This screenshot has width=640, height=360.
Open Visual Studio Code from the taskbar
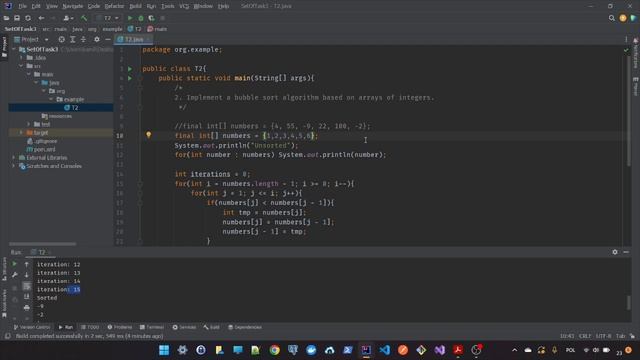tap(384, 350)
